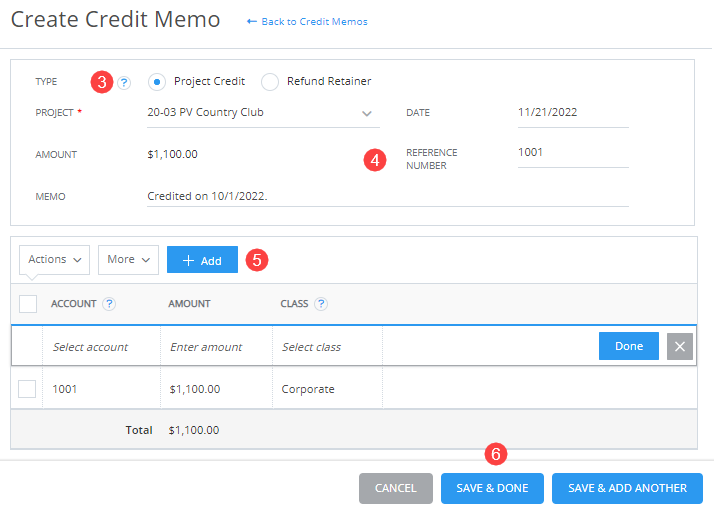This screenshot has height=510, width=714.
Task: Expand the Project dropdown chevron
Action: [x=367, y=113]
